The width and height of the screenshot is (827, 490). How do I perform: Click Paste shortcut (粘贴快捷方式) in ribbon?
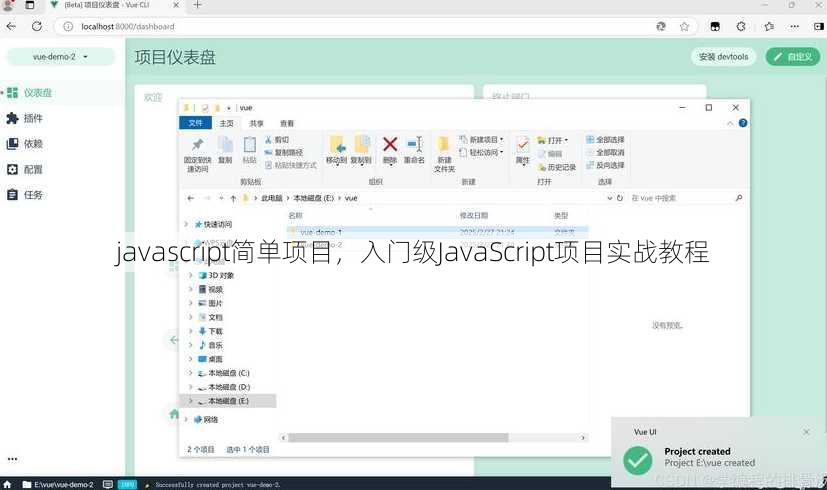click(291, 165)
